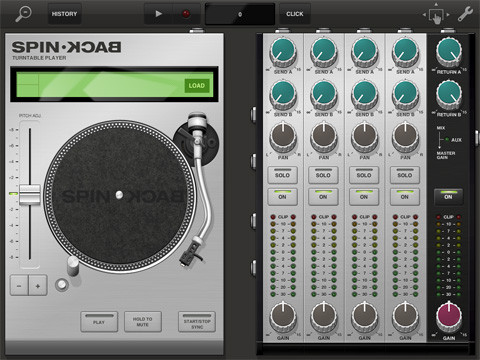Click the turntable PLAY button

(x=99, y=322)
